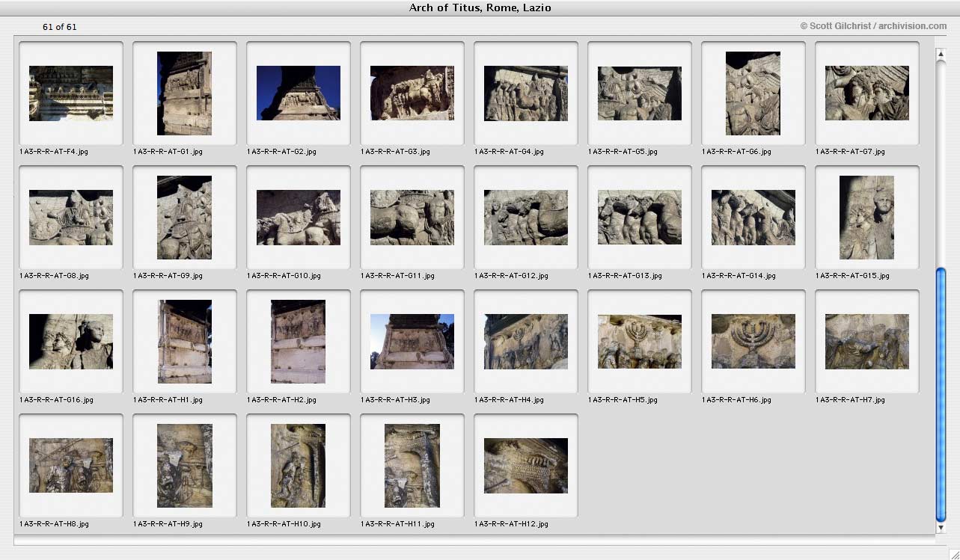Viewport: 960px width, 560px height.
Task: Open image 1A3-R-R-AT-G2.jpg thumbnail
Action: click(299, 93)
